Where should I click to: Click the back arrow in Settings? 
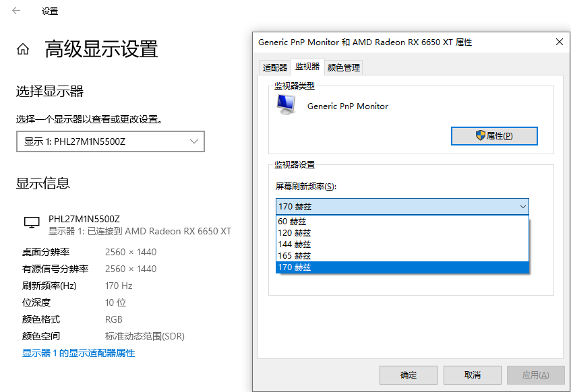tap(16, 11)
